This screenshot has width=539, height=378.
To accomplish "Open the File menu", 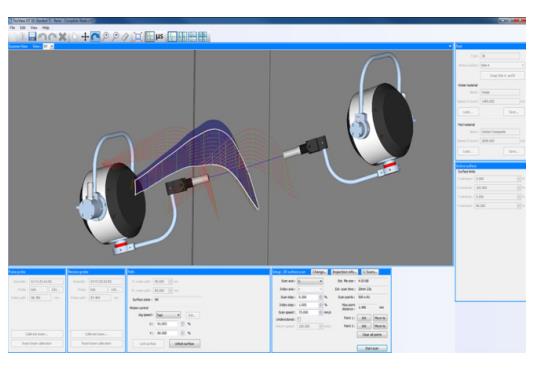I will pos(12,27).
